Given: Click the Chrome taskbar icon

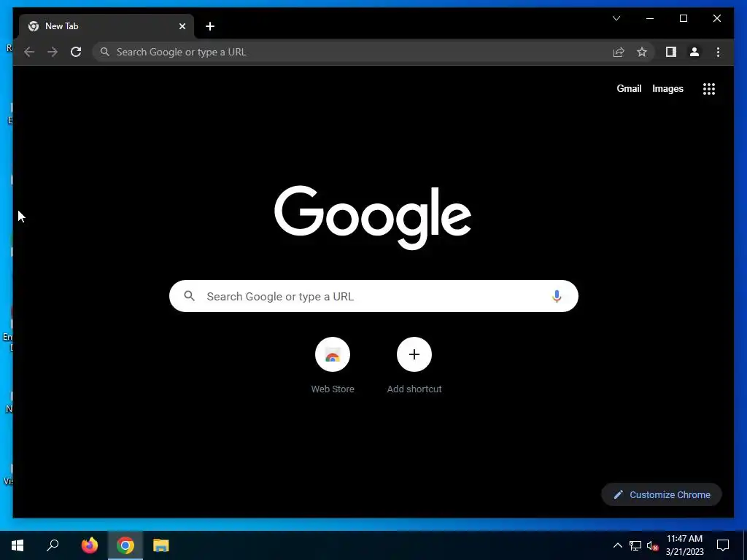Looking at the screenshot, I should point(125,545).
